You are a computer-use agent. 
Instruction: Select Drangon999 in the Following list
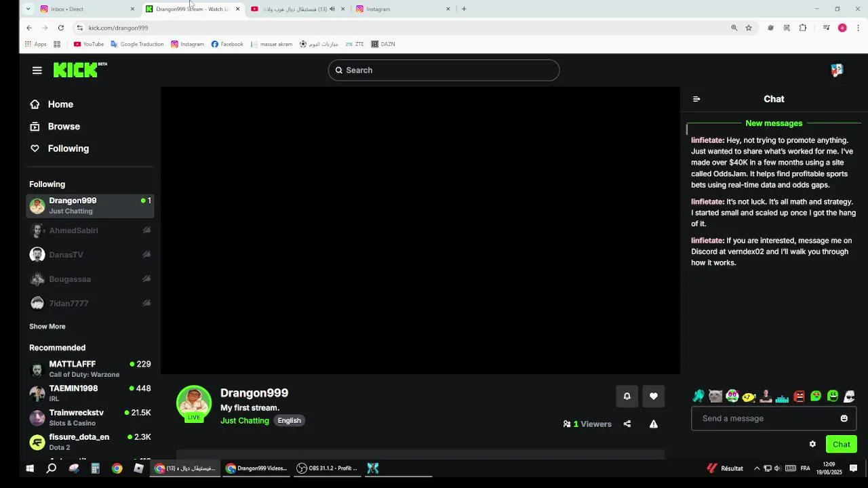90,206
